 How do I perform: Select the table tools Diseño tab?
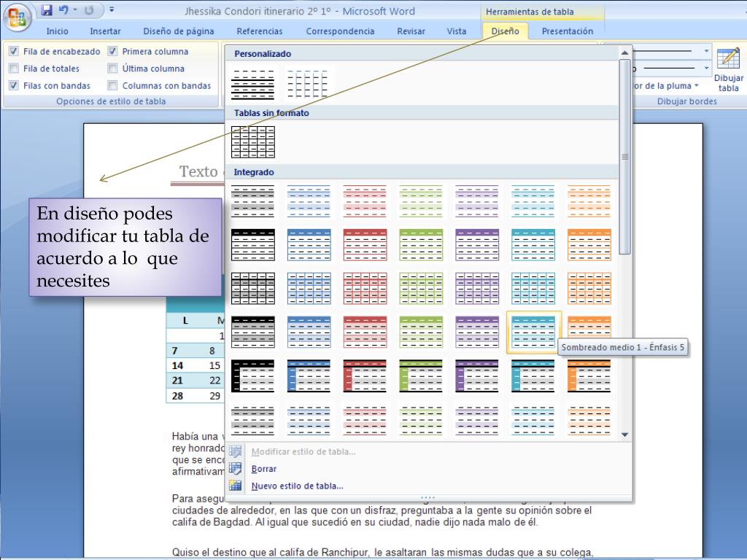[x=505, y=31]
